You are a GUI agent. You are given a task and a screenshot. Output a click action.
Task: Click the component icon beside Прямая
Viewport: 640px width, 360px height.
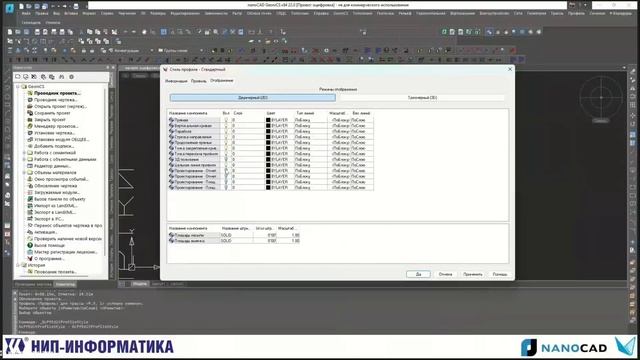point(171,120)
